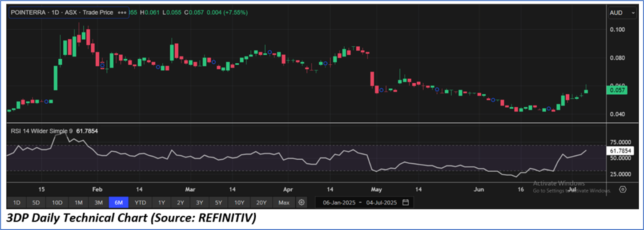The width and height of the screenshot is (644, 230).
Task: Click the 25.0000 RSI axis label
Action: [620, 174]
